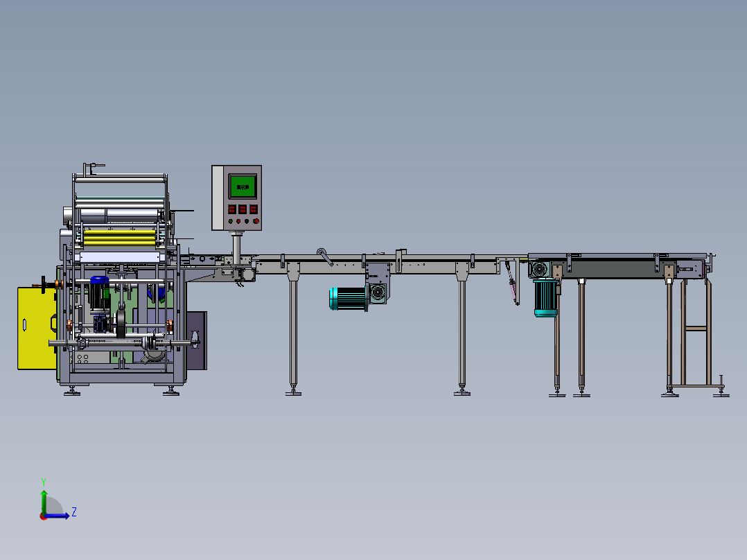This screenshot has width=747, height=560.
Task: Click the rightmost red digital display
Action: 254,209
